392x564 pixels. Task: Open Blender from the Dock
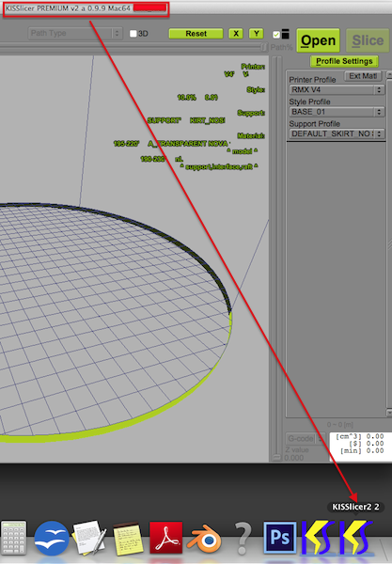[x=204, y=539]
